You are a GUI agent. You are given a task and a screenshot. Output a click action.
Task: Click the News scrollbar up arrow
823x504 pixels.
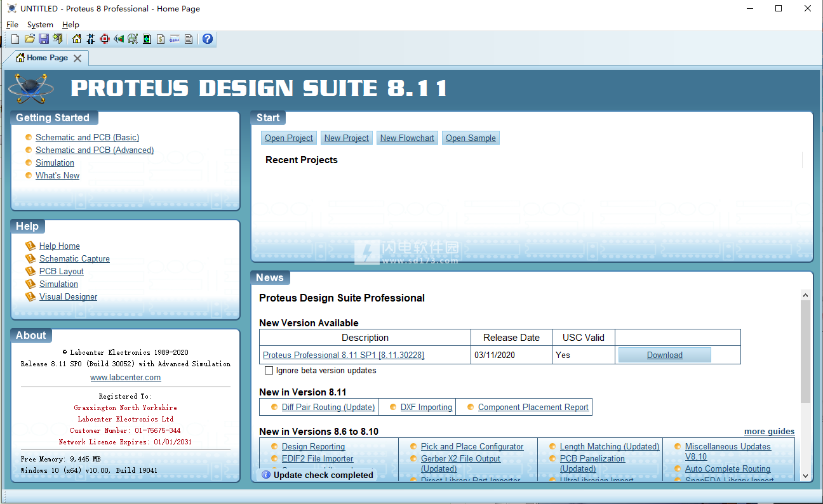click(x=805, y=295)
